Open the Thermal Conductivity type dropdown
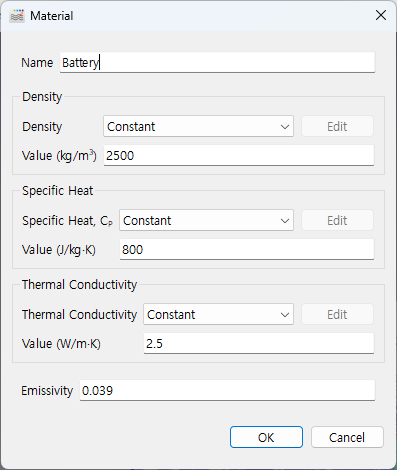Image resolution: width=397 pixels, height=470 pixels. point(218,314)
